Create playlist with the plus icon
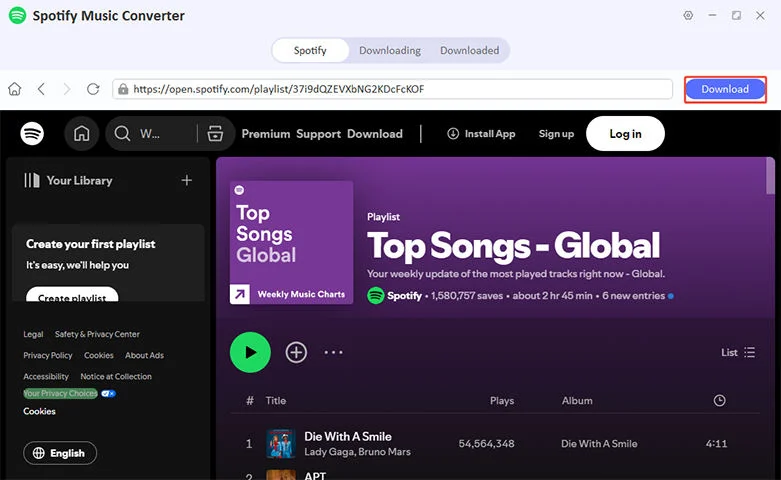Viewport: 781px width, 480px height. (x=187, y=180)
